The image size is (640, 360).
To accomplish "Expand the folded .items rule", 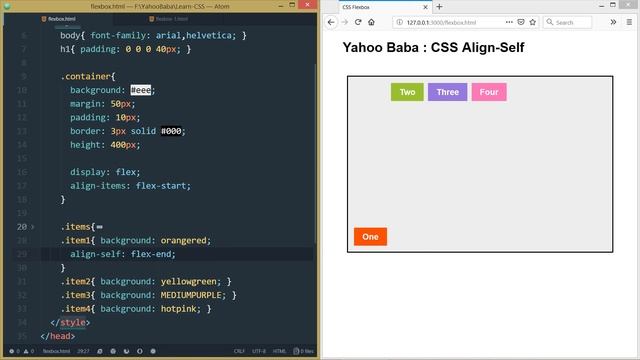I will (x=33, y=227).
